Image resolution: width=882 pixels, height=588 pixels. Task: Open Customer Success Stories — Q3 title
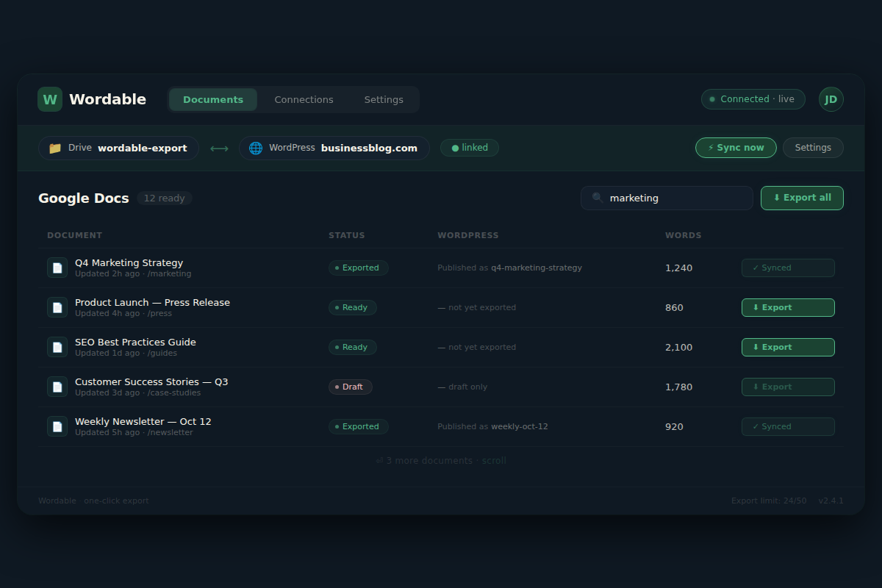151,381
